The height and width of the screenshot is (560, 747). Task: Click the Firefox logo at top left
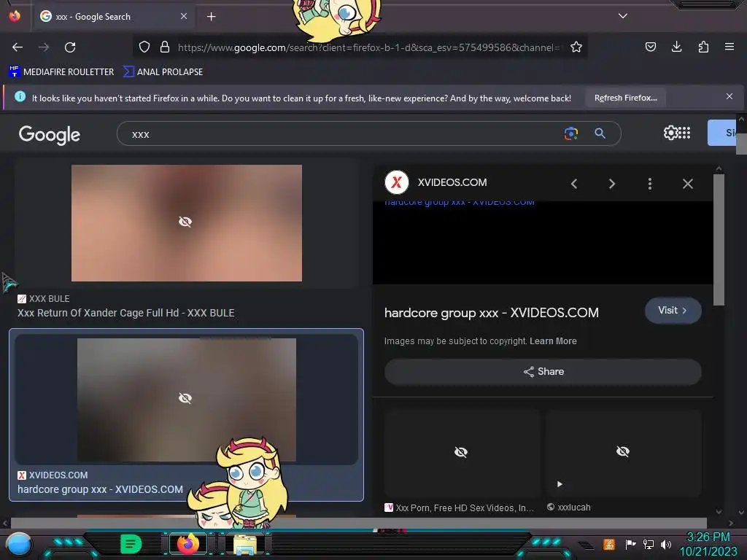pos(15,16)
